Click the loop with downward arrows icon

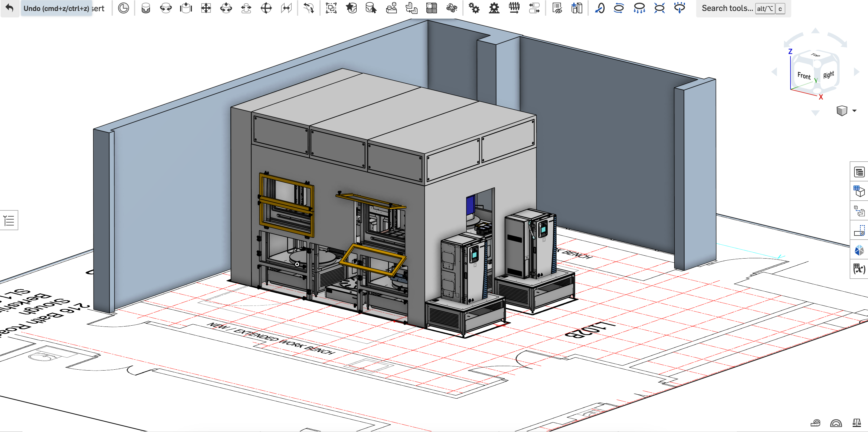coord(639,8)
